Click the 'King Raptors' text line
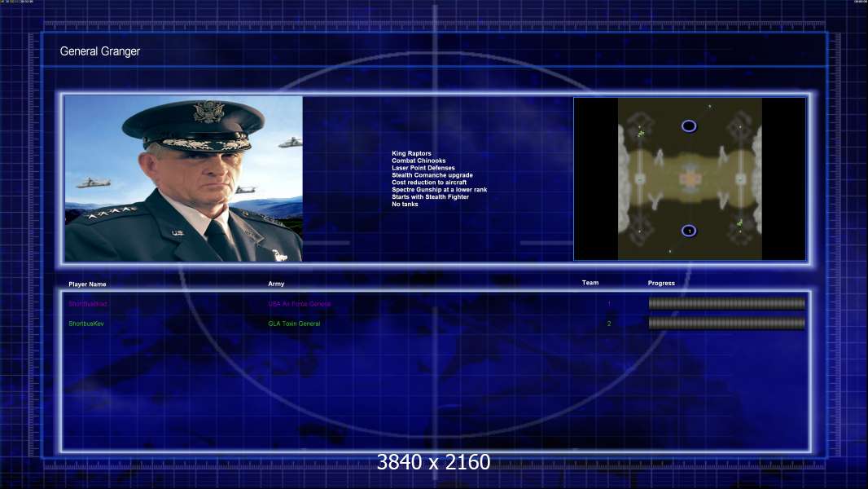The width and height of the screenshot is (868, 489). 411,153
